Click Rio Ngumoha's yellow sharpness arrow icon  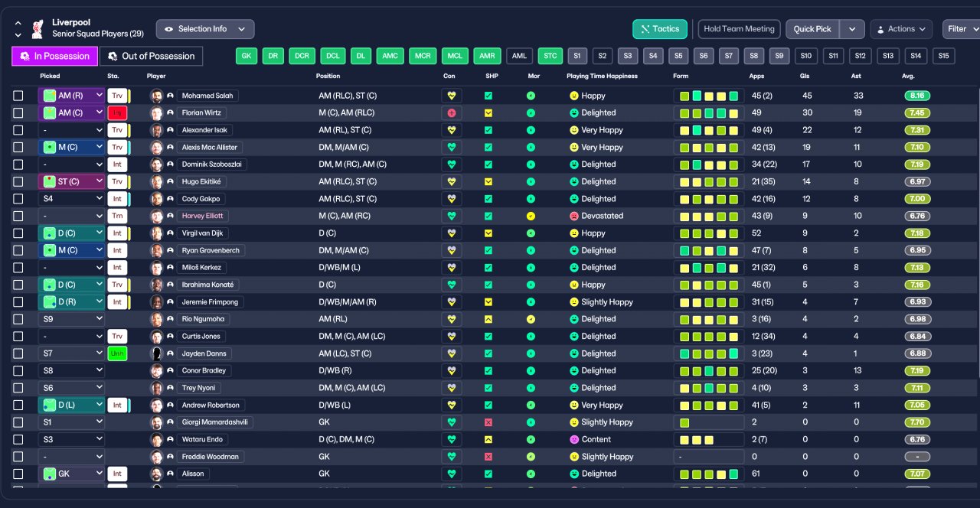coord(488,319)
